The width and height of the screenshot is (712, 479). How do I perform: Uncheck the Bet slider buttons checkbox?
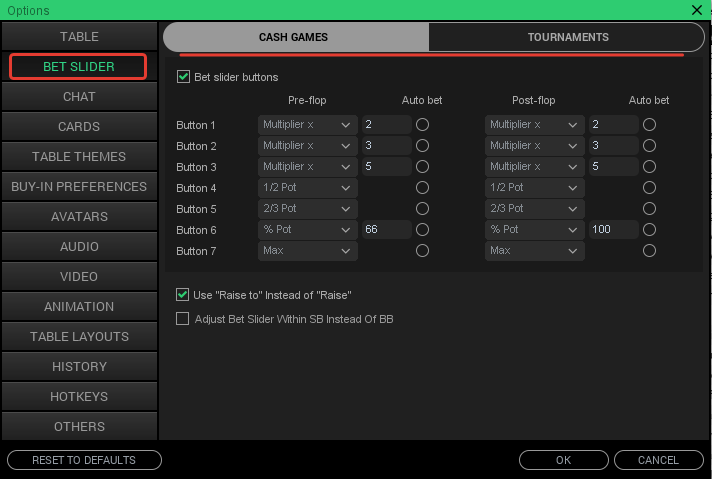pyautogui.click(x=183, y=77)
